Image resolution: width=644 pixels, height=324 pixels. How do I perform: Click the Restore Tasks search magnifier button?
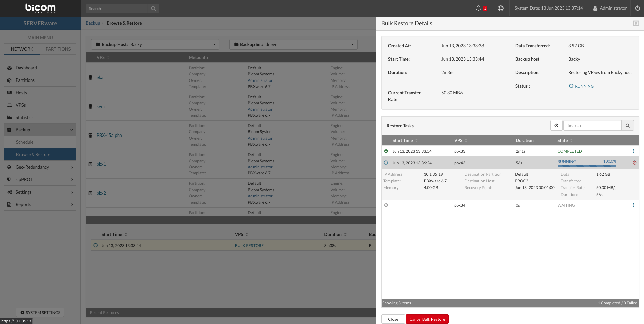[x=627, y=126]
